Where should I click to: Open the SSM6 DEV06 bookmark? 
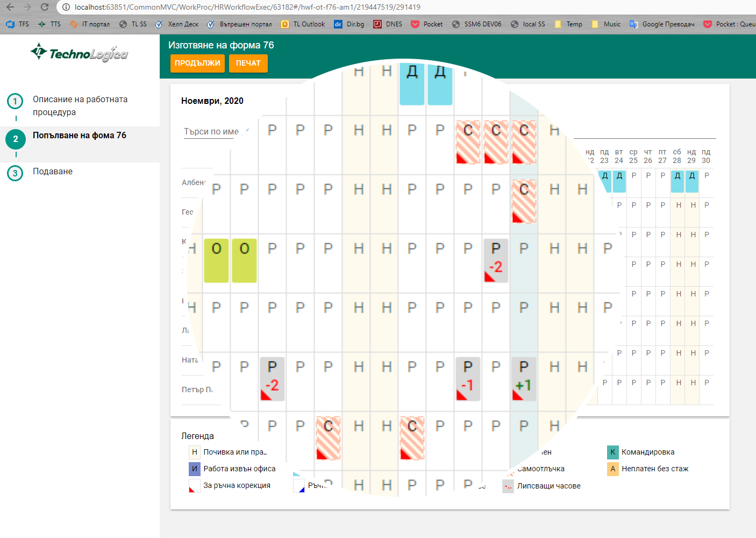pos(477,24)
